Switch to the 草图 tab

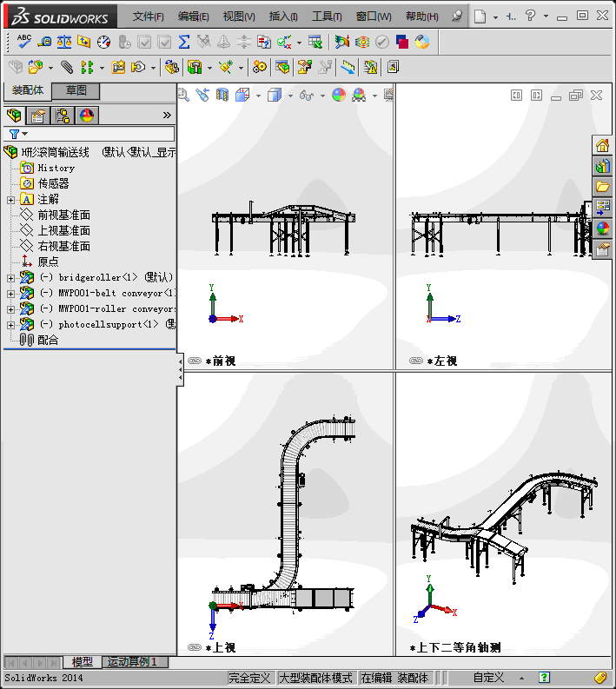(76, 90)
